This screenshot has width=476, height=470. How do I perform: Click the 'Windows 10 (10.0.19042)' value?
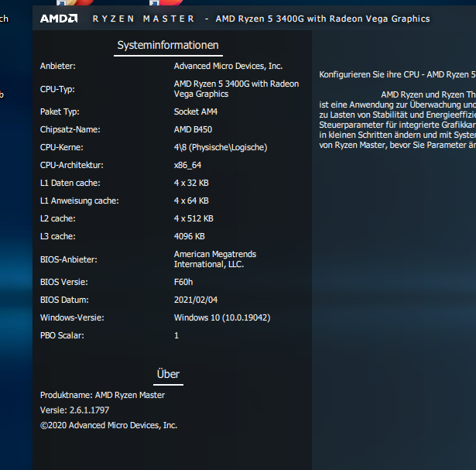click(222, 317)
